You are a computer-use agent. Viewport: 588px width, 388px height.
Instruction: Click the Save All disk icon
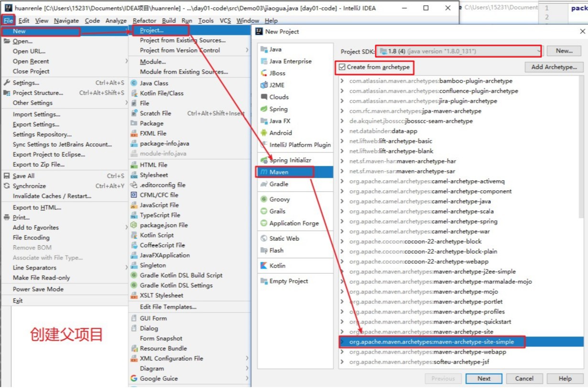7,176
